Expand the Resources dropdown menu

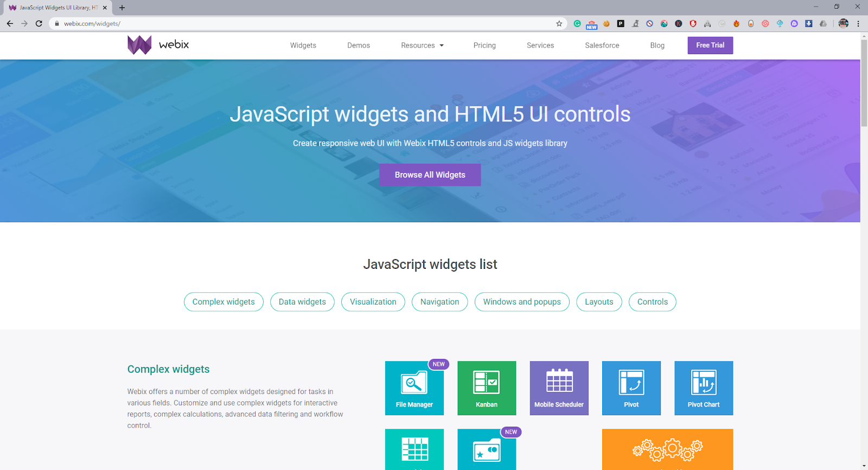click(422, 46)
